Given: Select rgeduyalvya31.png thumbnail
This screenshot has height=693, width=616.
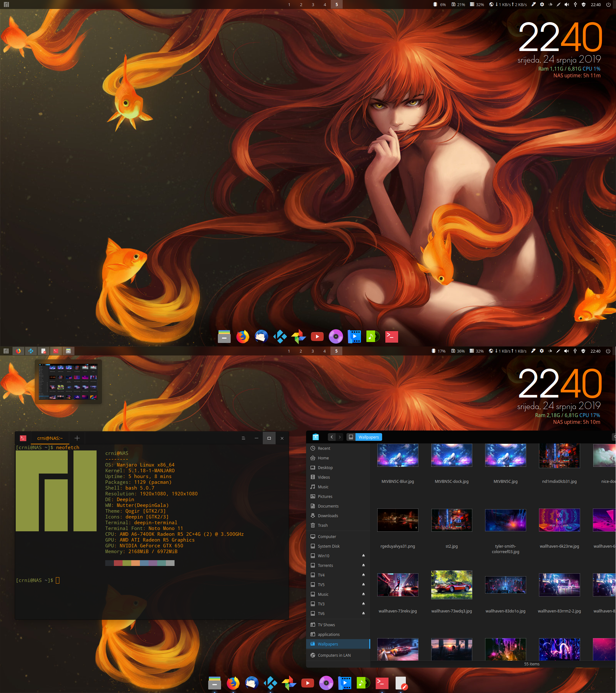Looking at the screenshot, I should pos(398,520).
